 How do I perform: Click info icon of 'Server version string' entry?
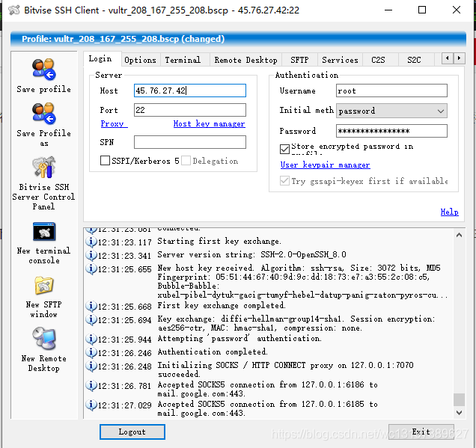[x=91, y=255]
